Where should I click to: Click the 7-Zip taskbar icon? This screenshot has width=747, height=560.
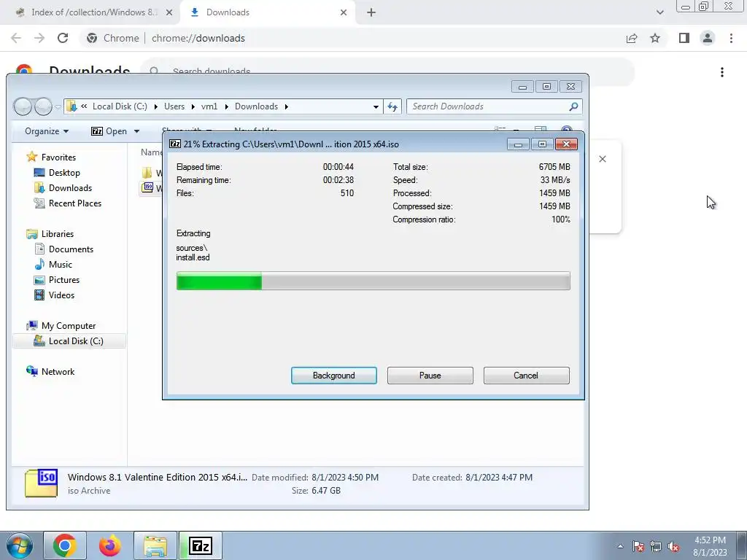tap(201, 545)
